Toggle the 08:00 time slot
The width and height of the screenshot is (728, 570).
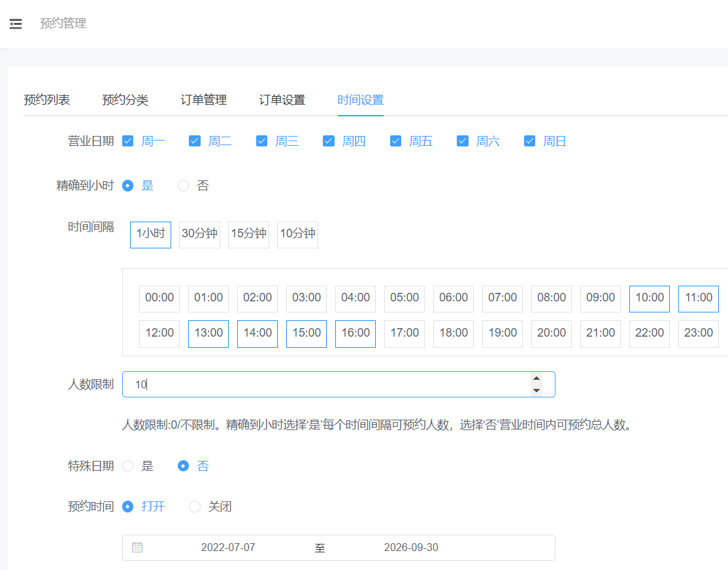552,299
